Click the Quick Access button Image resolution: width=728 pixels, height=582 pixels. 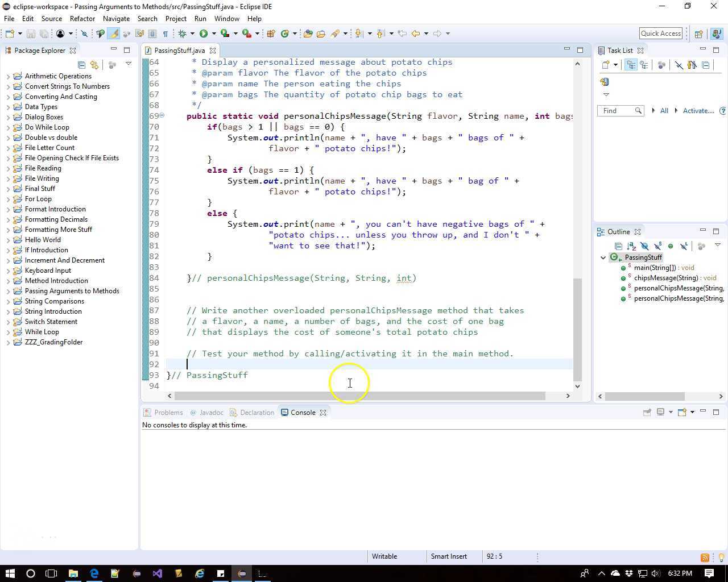[x=660, y=33]
